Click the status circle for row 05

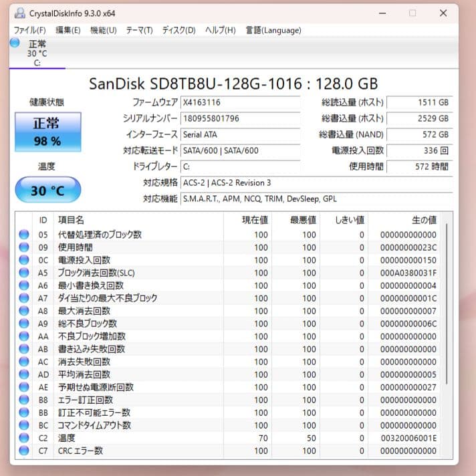tap(24, 235)
